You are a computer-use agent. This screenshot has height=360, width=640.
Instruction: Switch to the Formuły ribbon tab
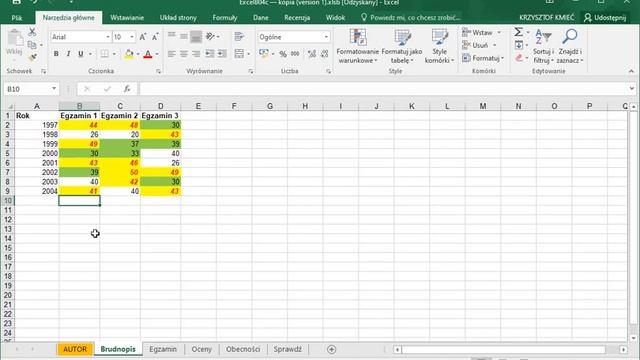(224, 18)
